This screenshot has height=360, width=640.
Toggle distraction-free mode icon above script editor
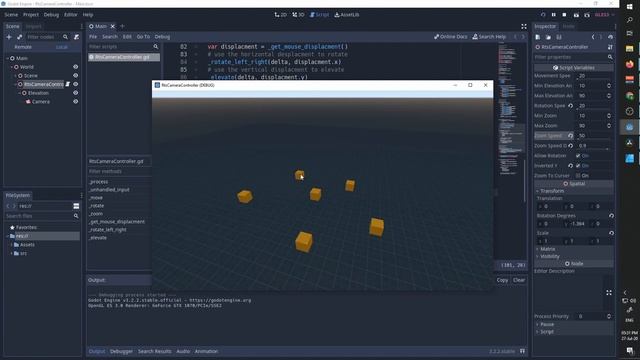coord(524,27)
